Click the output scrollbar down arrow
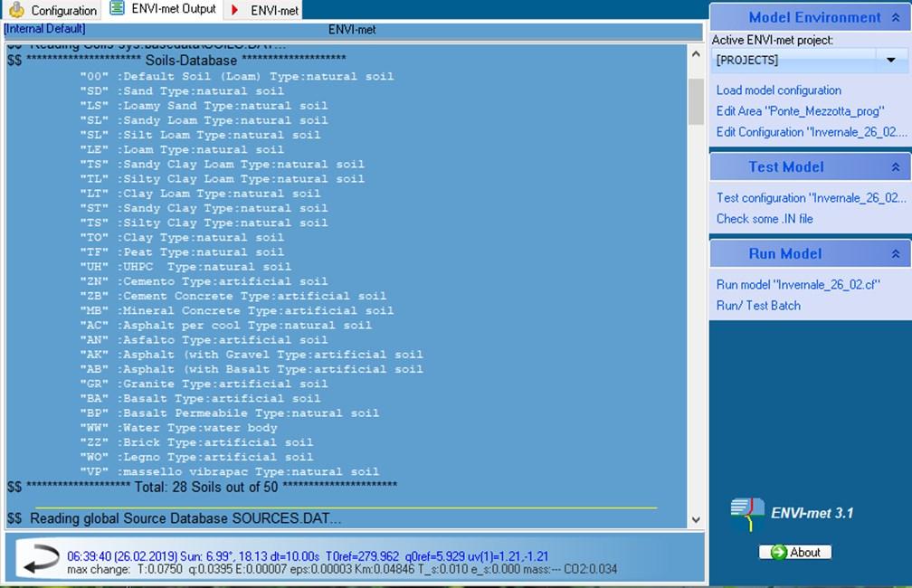Viewport: 912px width, 588px height. tap(696, 520)
